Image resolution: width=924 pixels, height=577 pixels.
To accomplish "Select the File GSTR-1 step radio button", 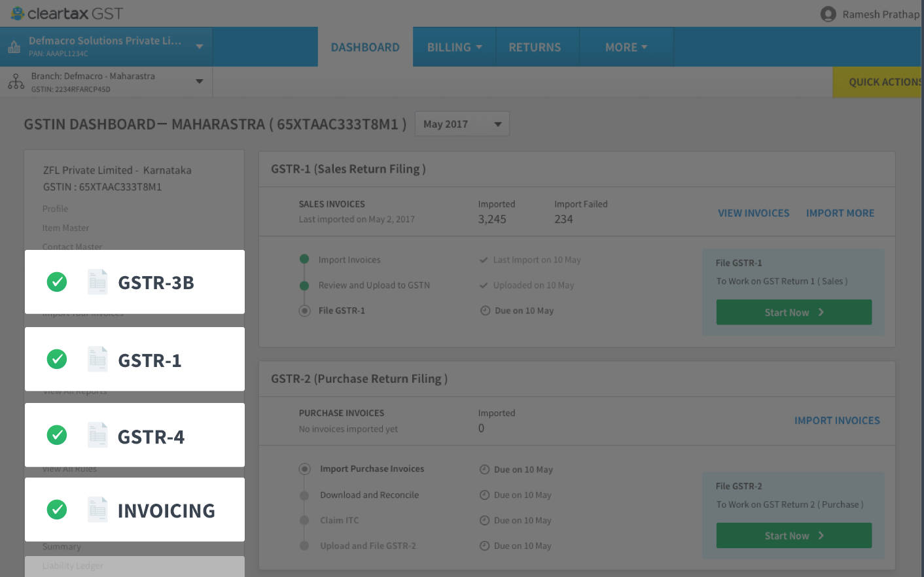I will (304, 311).
